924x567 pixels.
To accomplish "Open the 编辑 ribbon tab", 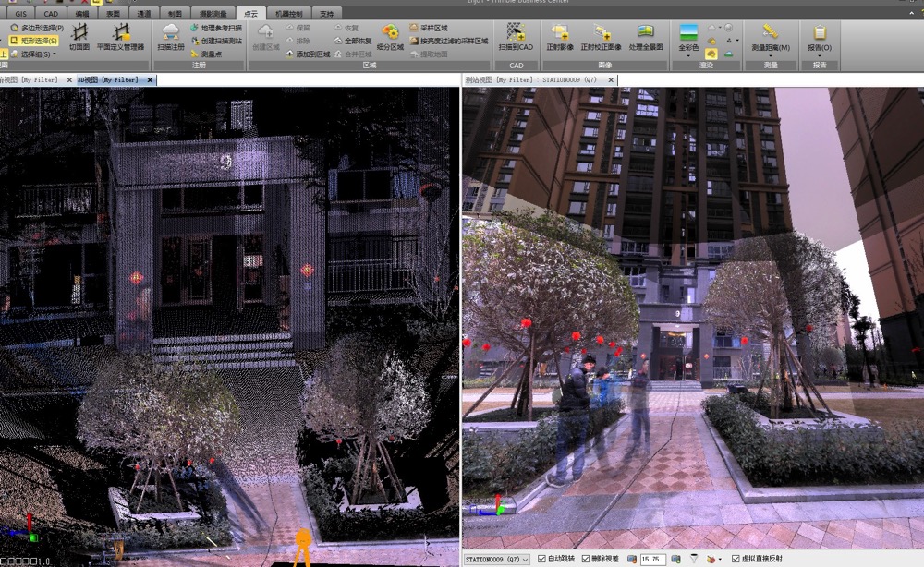I will 82,14.
